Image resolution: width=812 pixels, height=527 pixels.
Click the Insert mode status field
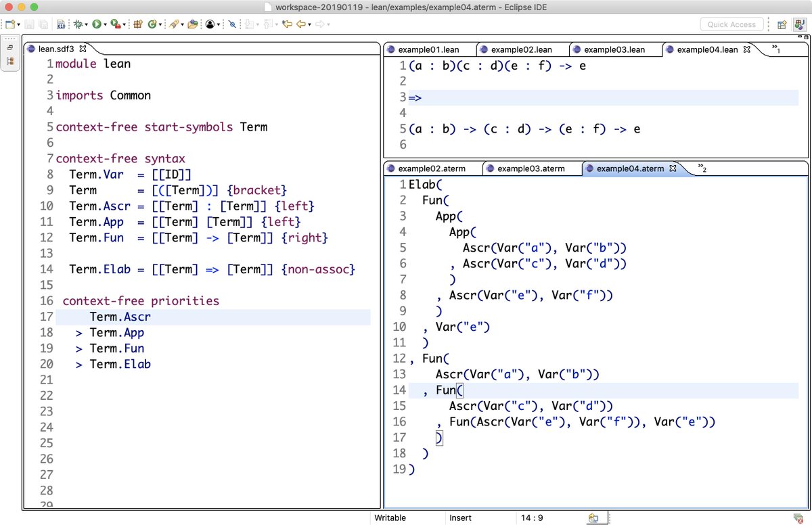(461, 518)
